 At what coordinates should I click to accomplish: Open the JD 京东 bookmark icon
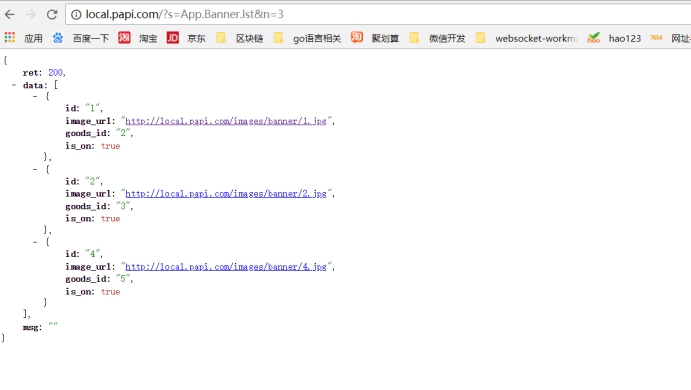coord(173,38)
